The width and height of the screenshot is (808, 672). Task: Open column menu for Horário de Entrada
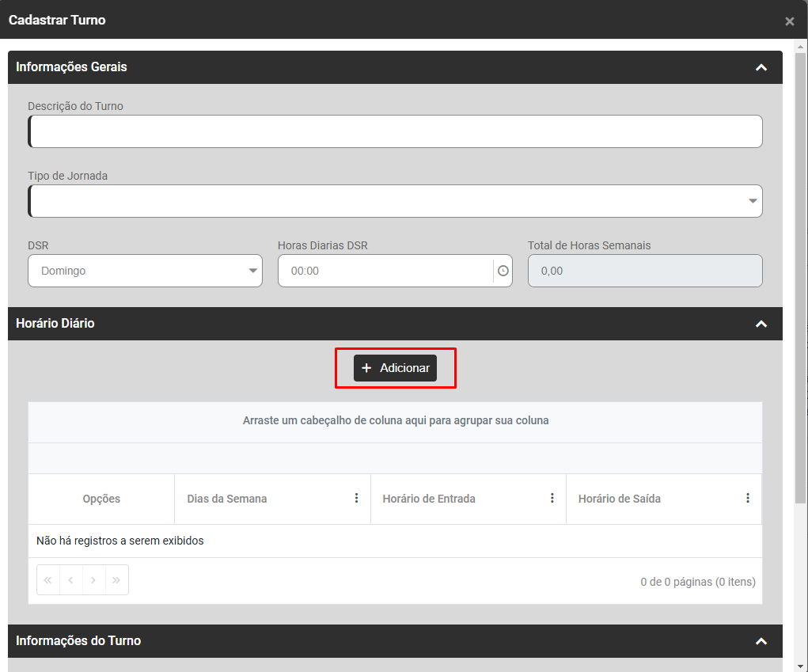[552, 499]
